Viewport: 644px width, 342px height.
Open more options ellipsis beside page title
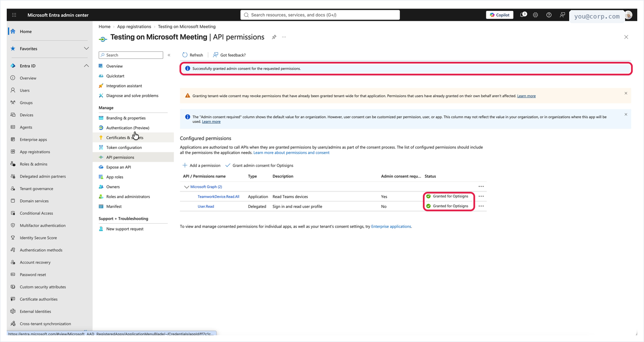click(284, 37)
